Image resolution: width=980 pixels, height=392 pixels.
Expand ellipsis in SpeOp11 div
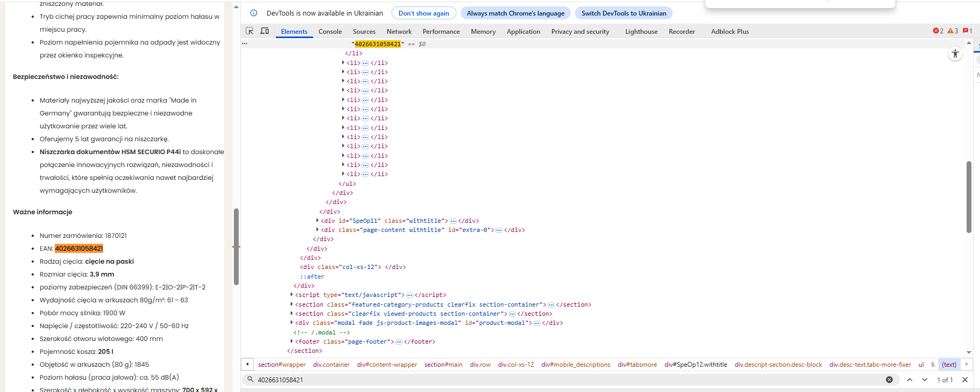click(453, 221)
